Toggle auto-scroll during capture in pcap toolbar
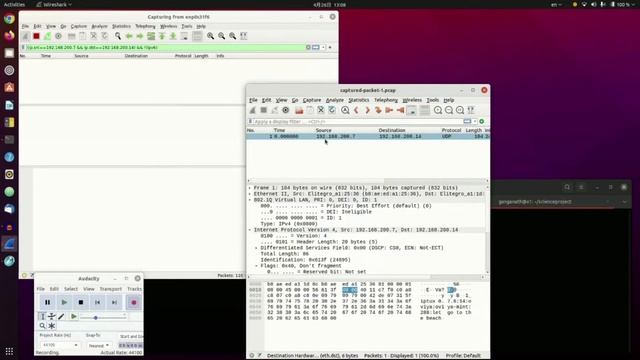640x360 pixels. point(411,110)
